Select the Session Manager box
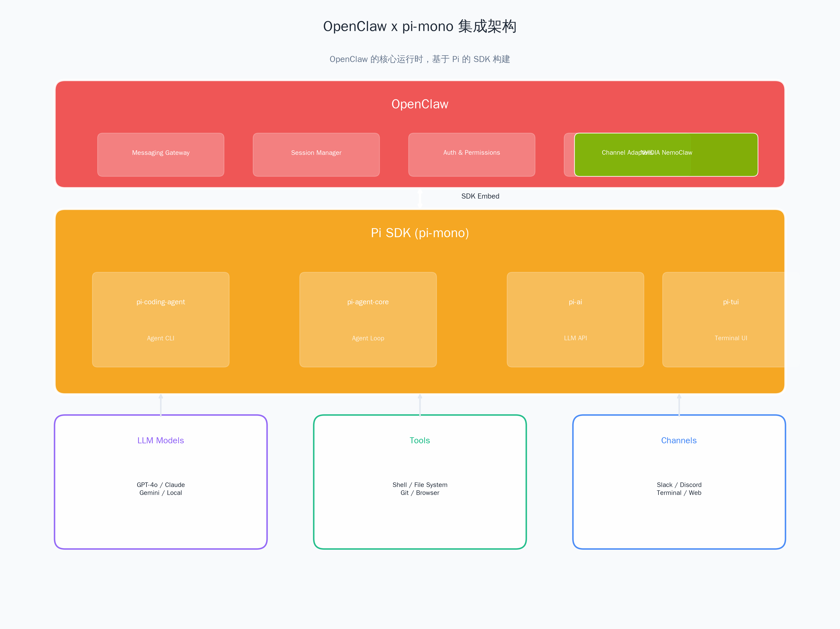Viewport: 840px width, 629px height. click(x=316, y=155)
